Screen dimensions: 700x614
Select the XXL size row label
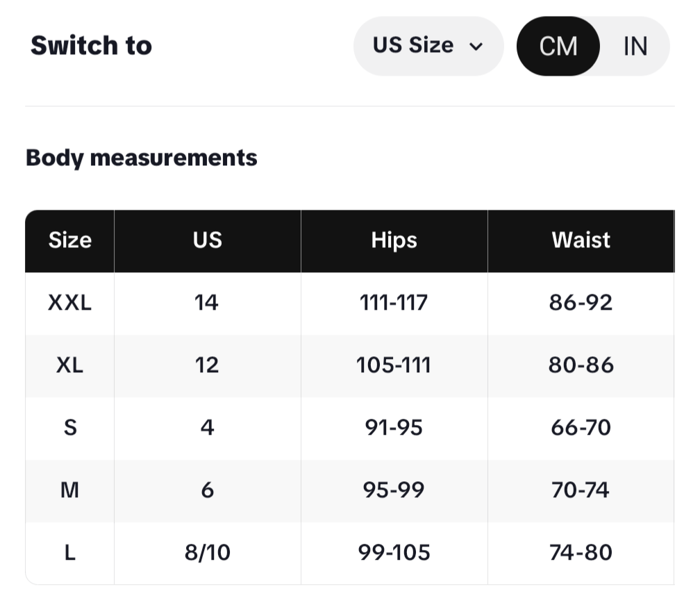70,303
